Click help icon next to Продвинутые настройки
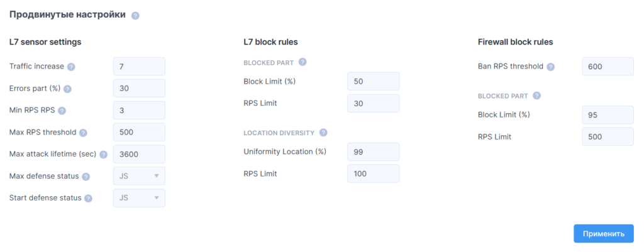 click(x=135, y=16)
